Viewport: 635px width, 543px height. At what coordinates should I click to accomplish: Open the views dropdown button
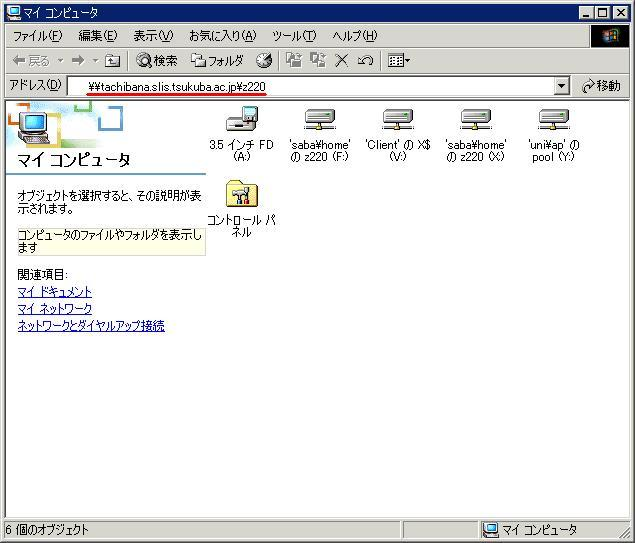pos(399,61)
